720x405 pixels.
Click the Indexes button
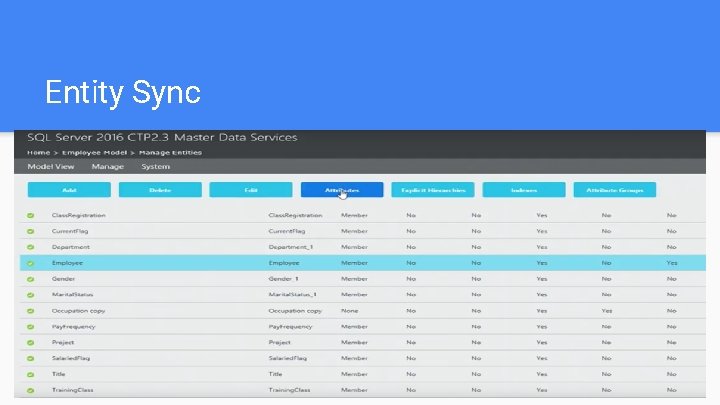pos(524,190)
